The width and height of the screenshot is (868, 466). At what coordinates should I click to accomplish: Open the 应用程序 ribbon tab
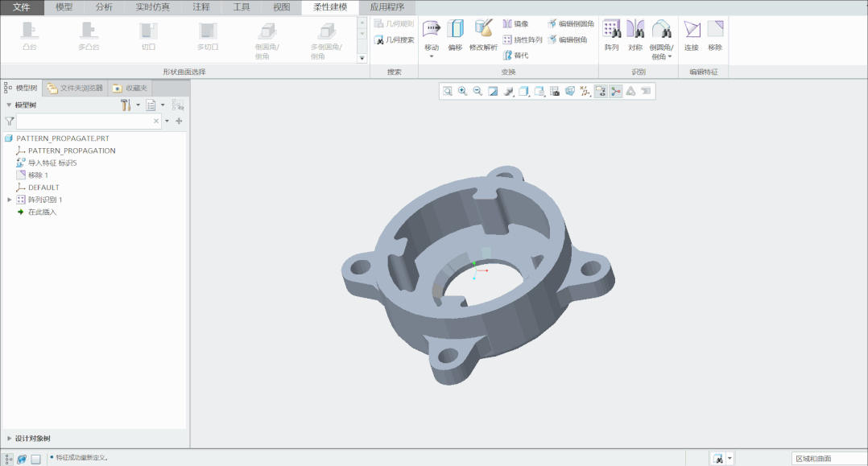point(387,7)
